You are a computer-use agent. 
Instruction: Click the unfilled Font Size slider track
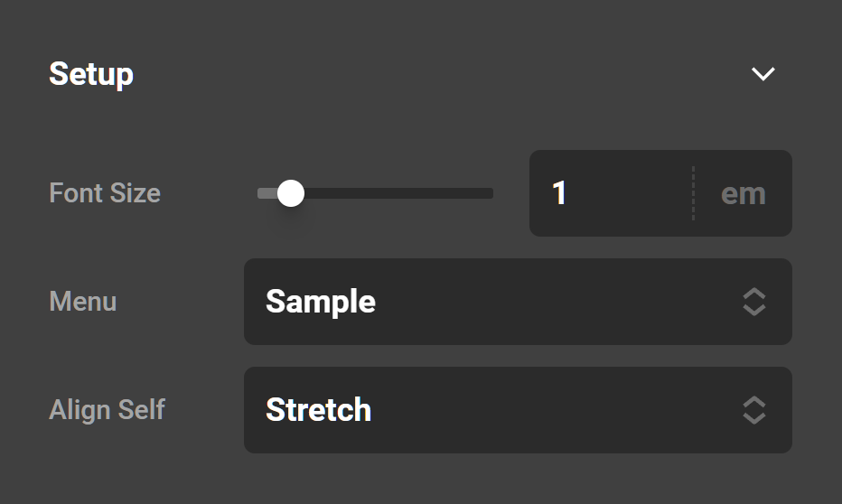point(398,193)
